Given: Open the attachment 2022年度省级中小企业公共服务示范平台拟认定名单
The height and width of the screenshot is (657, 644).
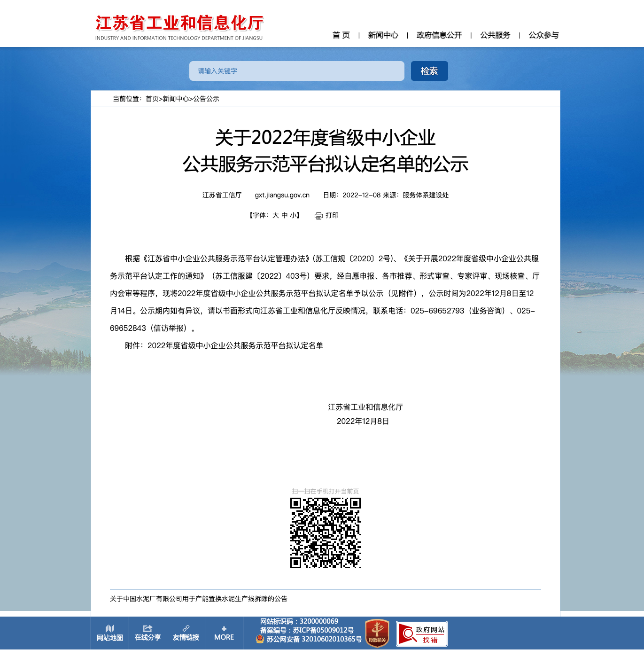Looking at the screenshot, I should (x=235, y=345).
